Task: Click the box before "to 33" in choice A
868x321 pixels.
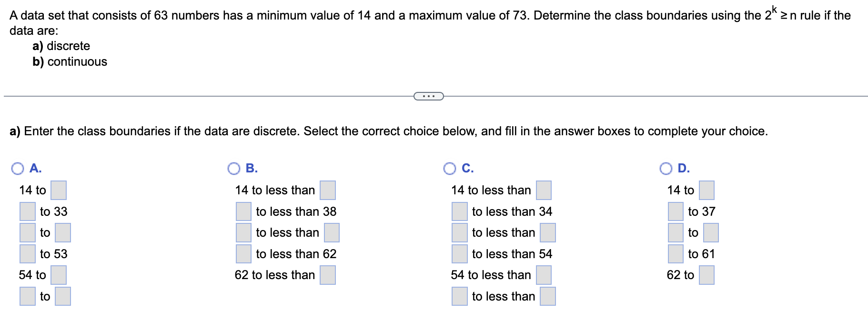Action: tap(28, 211)
